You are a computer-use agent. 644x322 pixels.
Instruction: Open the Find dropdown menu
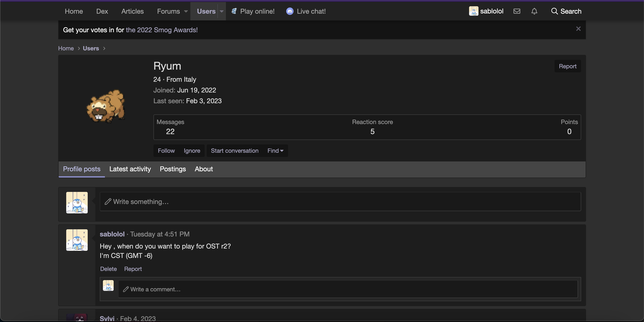275,151
